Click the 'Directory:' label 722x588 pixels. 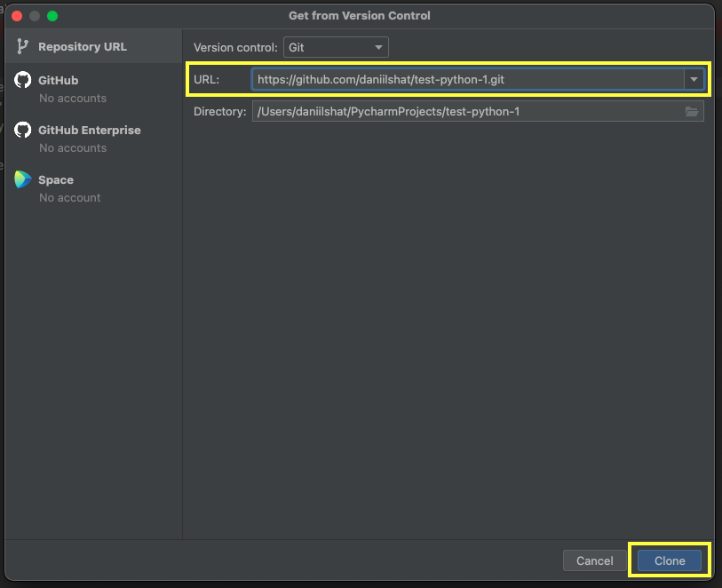point(219,111)
